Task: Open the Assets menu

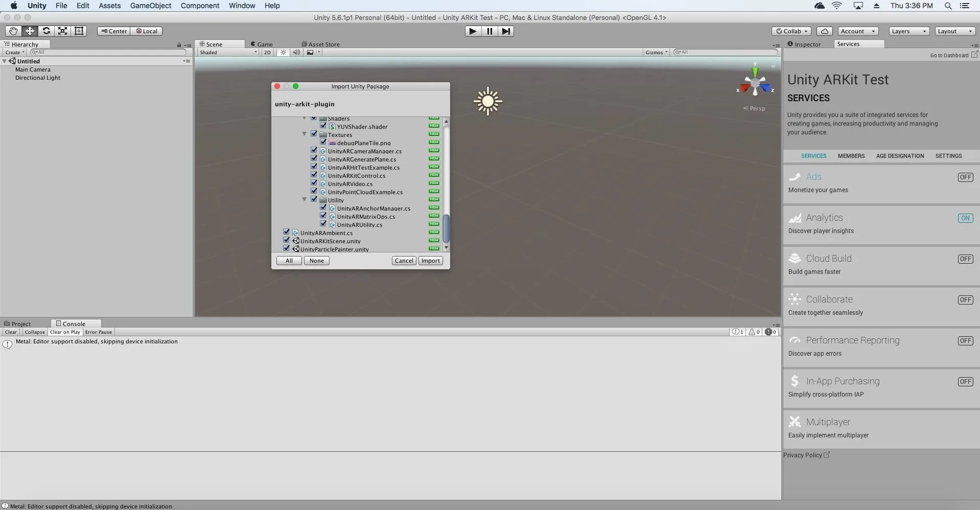Action: (x=109, y=6)
